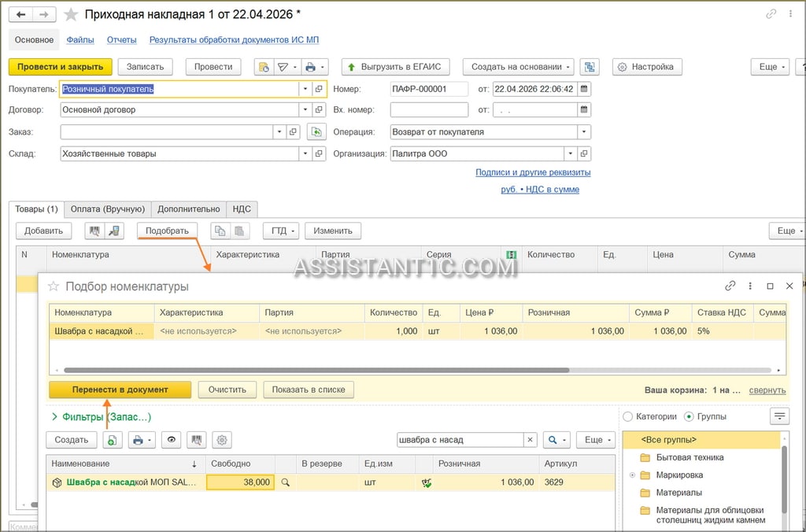The height and width of the screenshot is (532, 806).
Task: Click the print icon in document toolbar
Action: click(309, 67)
